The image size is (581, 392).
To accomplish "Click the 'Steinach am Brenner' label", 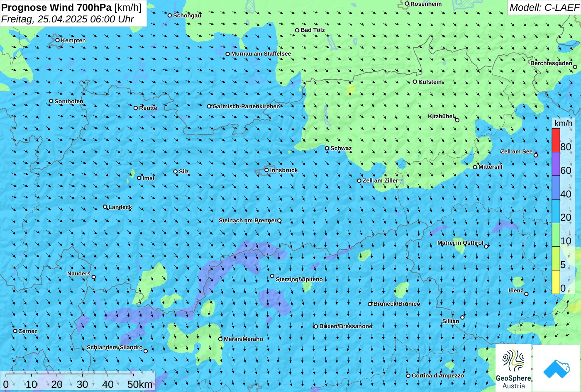I will pyautogui.click(x=248, y=220).
